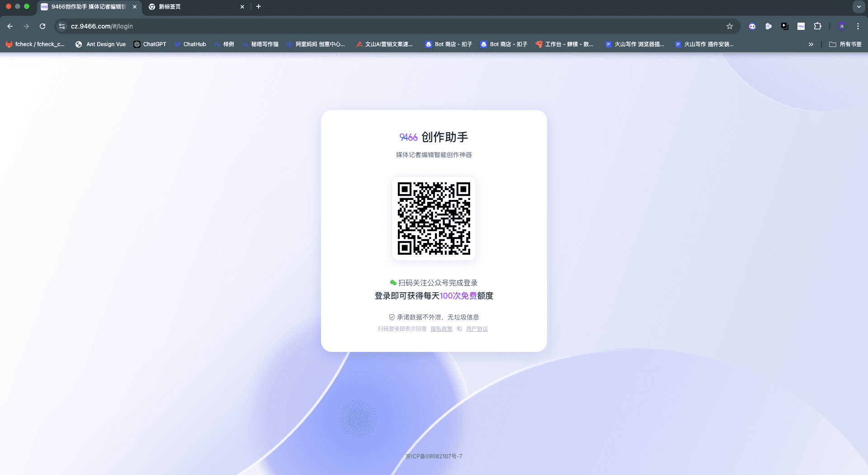868x475 pixels.
Task: Open 秘塔写作猫 bookmark
Action: 260,44
